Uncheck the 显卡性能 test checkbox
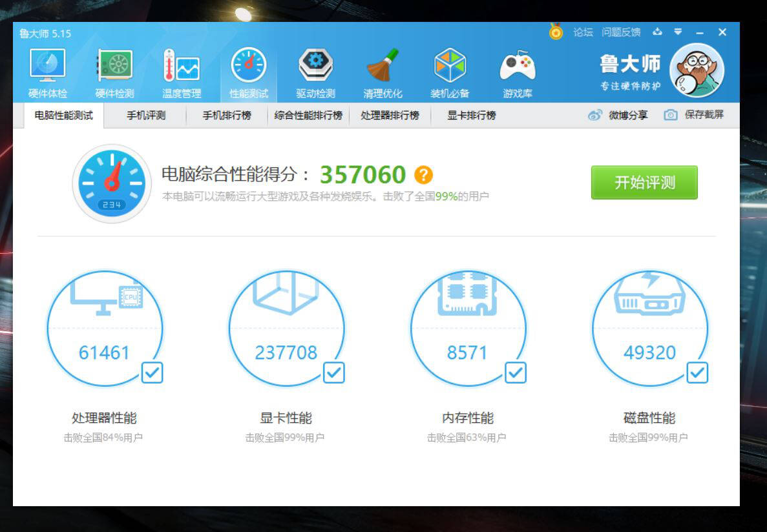767x532 pixels. 334,373
